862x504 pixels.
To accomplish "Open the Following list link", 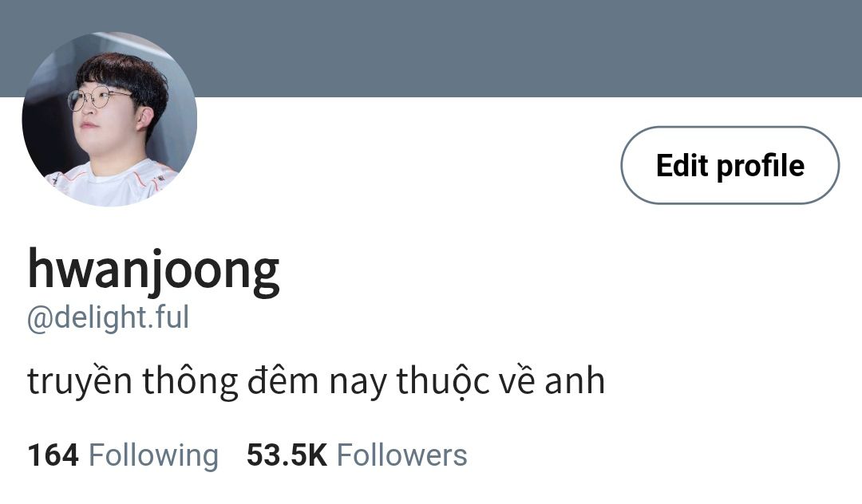I will (x=153, y=455).
